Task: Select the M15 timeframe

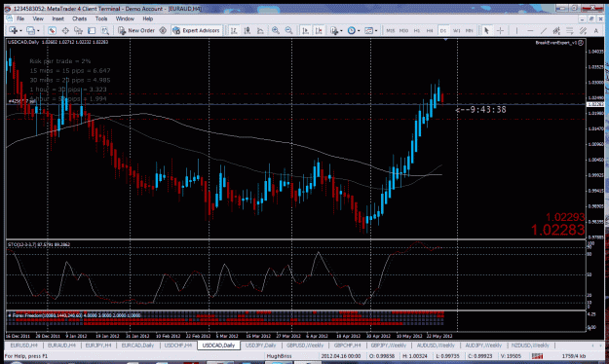Action: [391, 30]
